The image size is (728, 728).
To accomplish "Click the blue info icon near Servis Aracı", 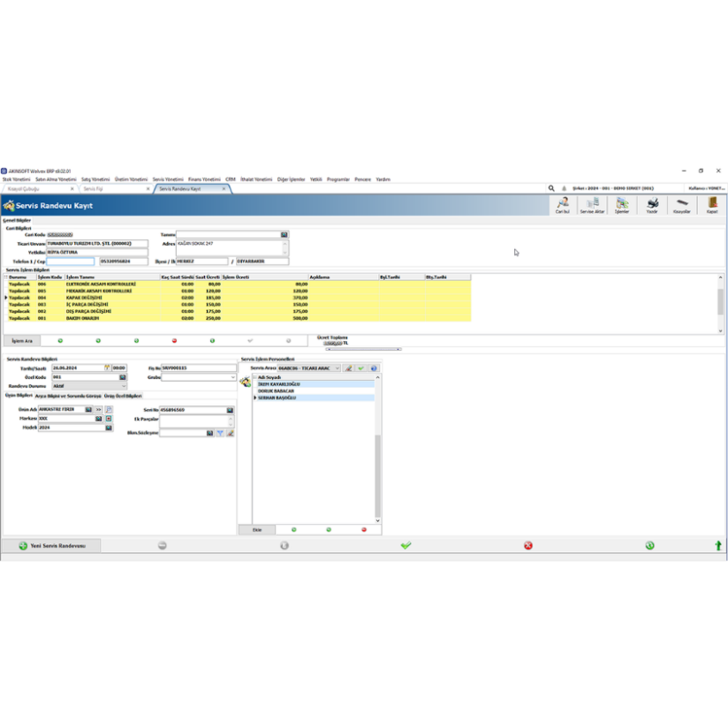I will (373, 368).
